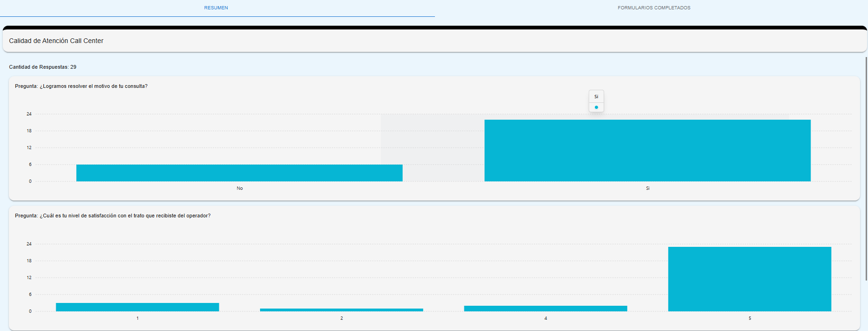The image size is (868, 331).
Task: Click the 'Si' bar in the first chart
Action: click(647, 151)
